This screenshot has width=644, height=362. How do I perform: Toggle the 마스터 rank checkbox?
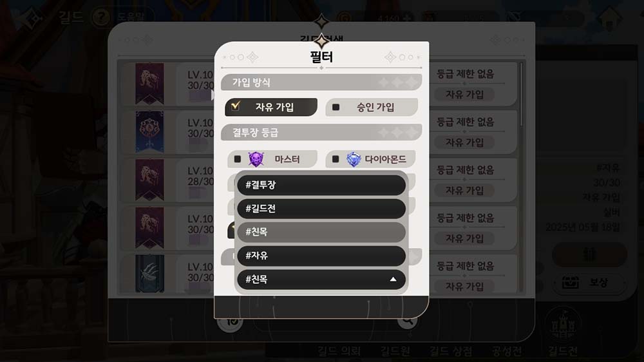238,159
